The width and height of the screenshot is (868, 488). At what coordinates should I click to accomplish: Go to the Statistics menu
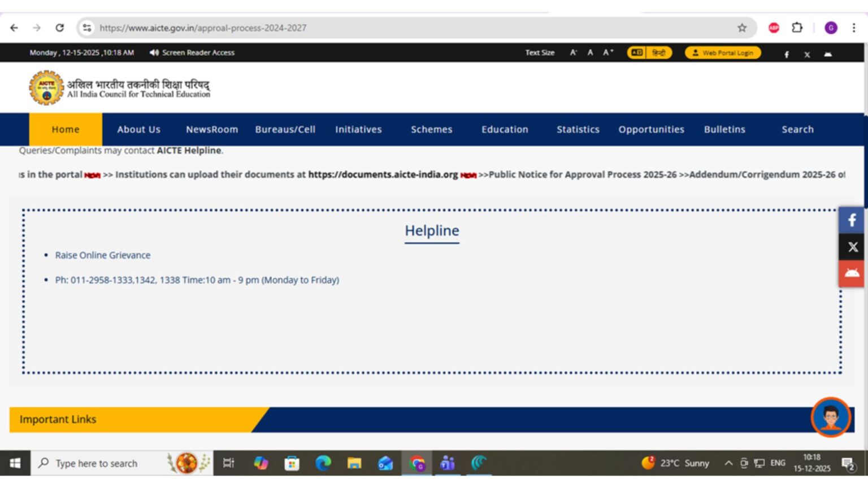(x=578, y=129)
